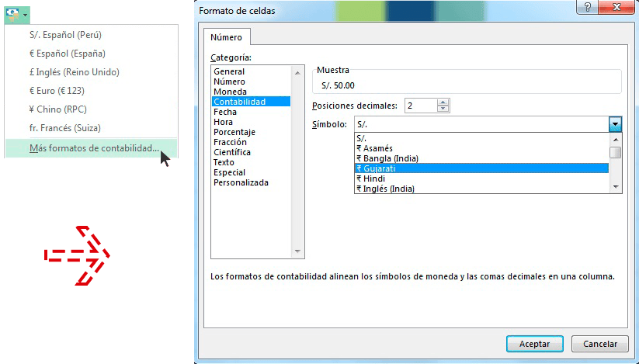The height and width of the screenshot is (364, 639).
Task: Select Especial category
Action: [251, 172]
